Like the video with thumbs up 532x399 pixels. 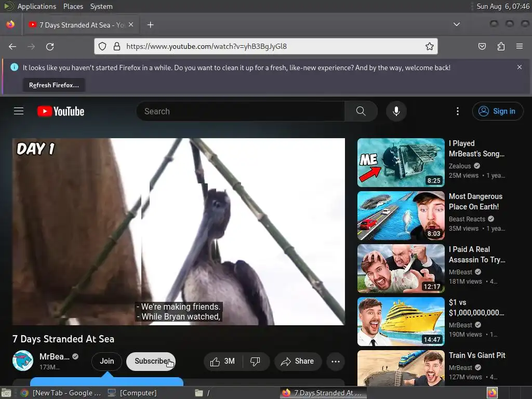tap(223, 362)
